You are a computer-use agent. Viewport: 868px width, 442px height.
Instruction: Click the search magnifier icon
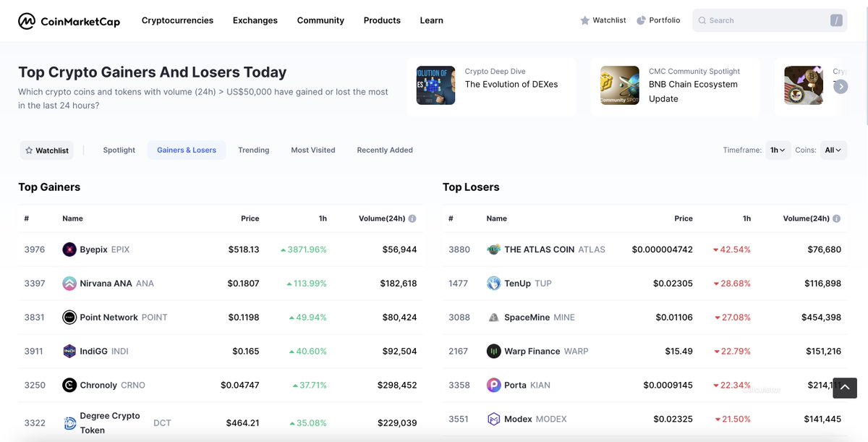click(702, 20)
